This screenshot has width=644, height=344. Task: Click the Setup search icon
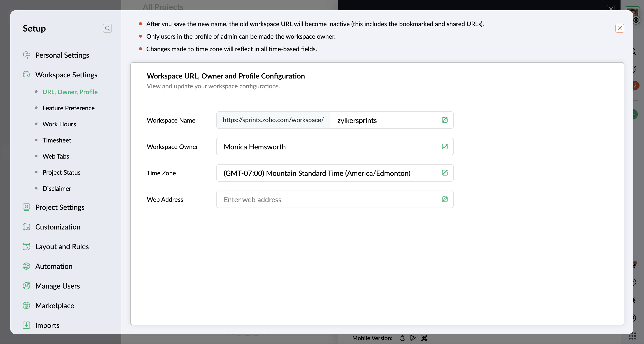[107, 28]
